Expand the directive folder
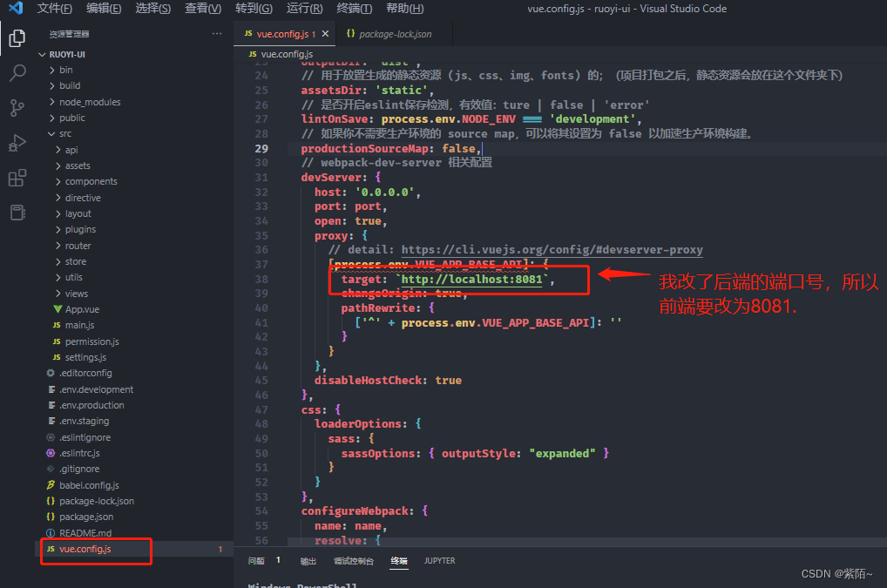The height and width of the screenshot is (588, 887). click(x=58, y=198)
